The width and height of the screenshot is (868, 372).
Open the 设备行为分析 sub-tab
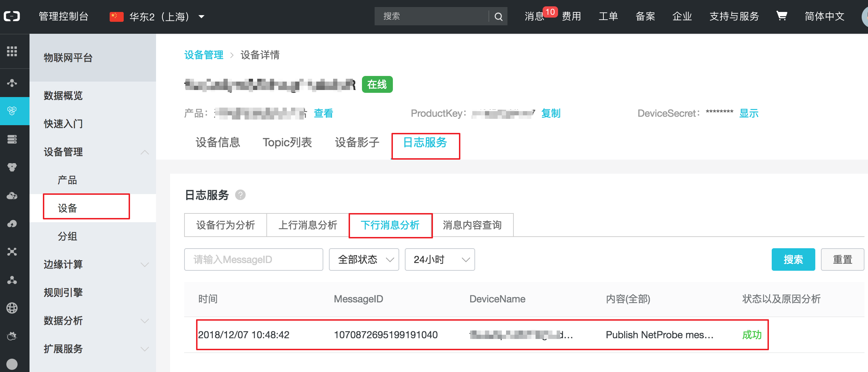click(x=226, y=225)
